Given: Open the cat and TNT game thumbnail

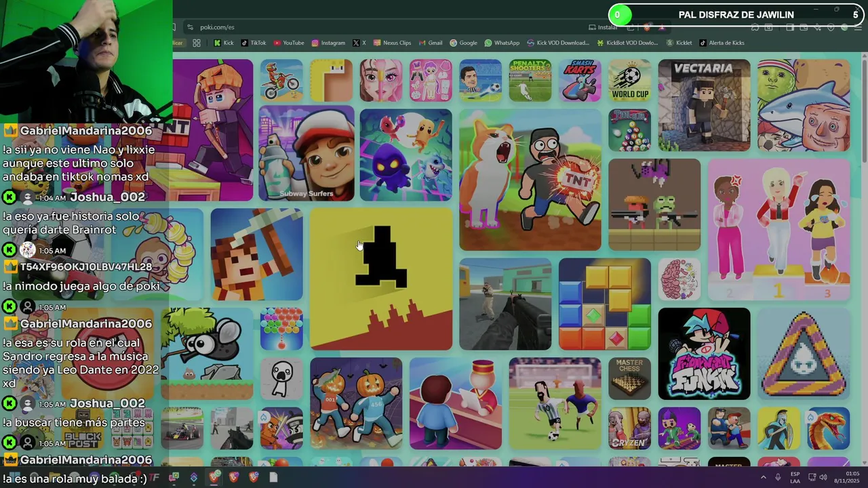Looking at the screenshot, I should pos(530,180).
